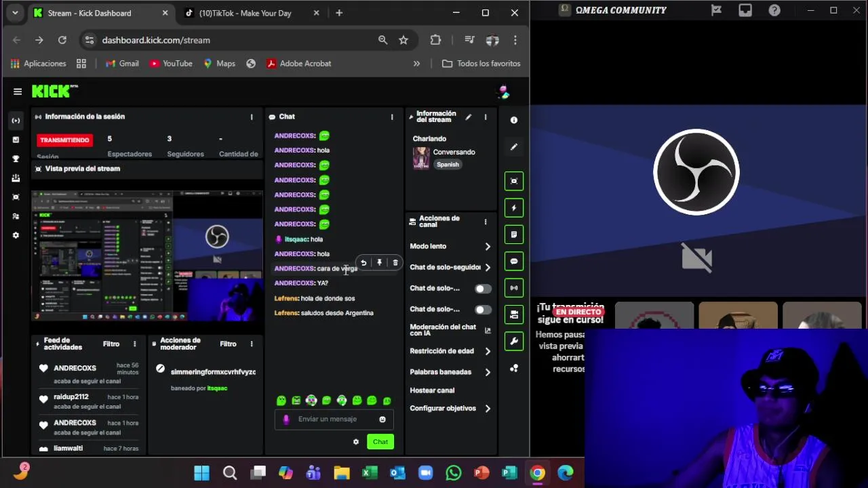Toggle the wrench widget icon

coord(514,342)
